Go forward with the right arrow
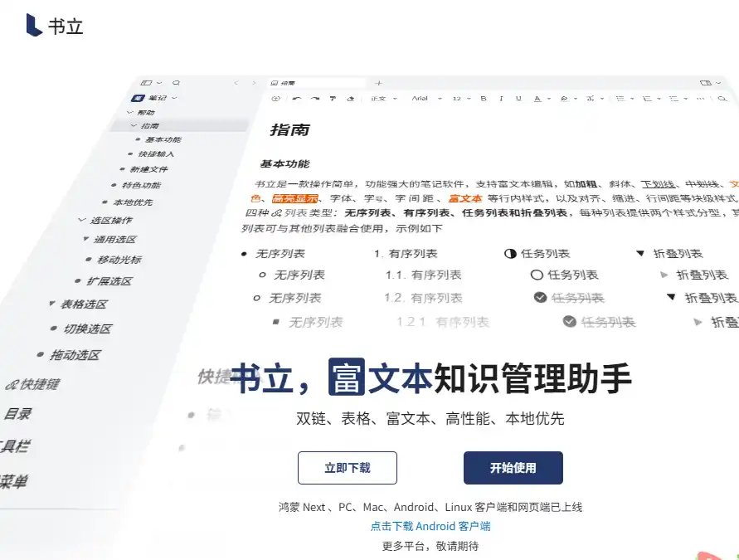Image resolution: width=739 pixels, height=560 pixels. pyautogui.click(x=254, y=83)
